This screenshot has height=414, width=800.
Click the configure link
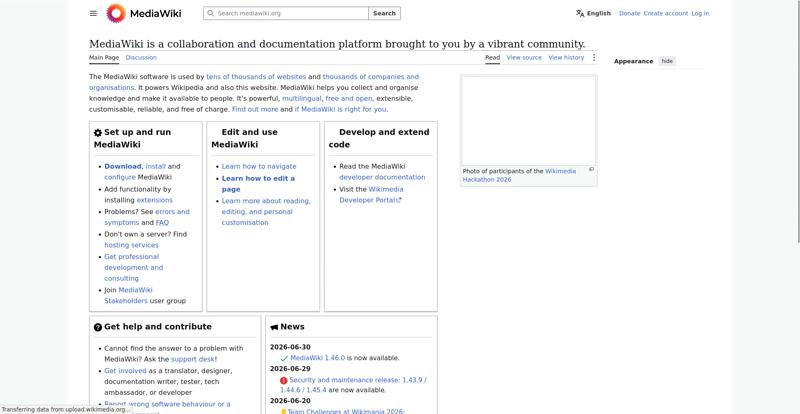point(120,177)
